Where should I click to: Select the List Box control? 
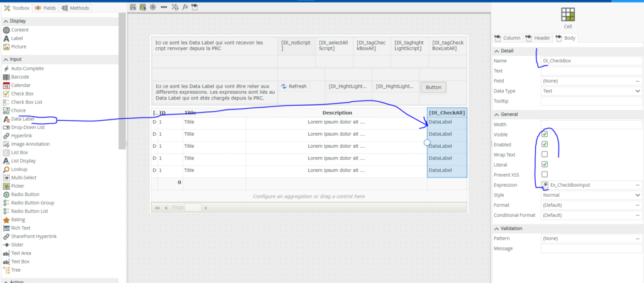pyautogui.click(x=16, y=152)
